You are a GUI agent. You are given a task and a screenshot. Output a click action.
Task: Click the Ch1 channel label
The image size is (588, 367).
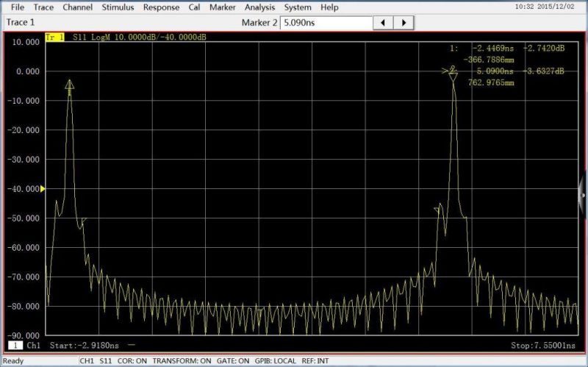click(33, 346)
